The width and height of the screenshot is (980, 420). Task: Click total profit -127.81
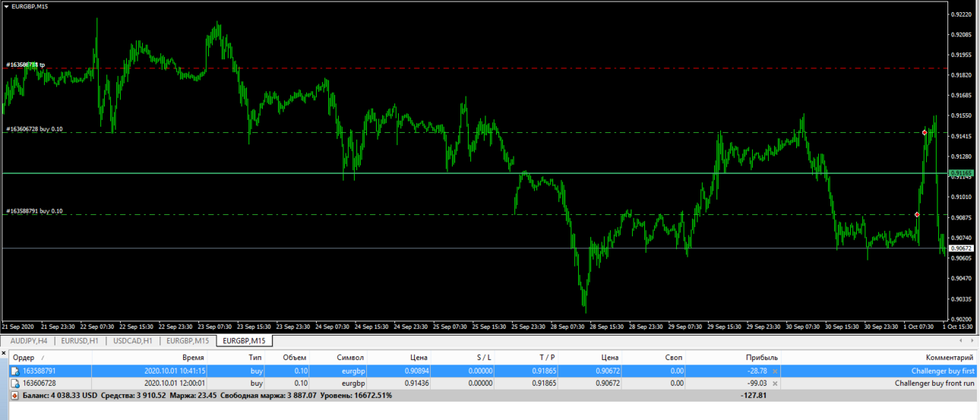tap(754, 396)
